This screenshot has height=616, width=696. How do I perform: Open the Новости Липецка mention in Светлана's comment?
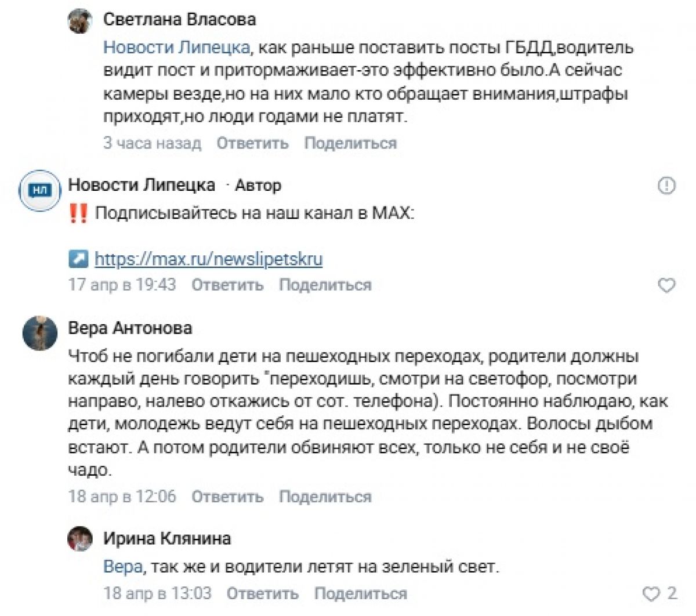pyautogui.click(x=176, y=47)
